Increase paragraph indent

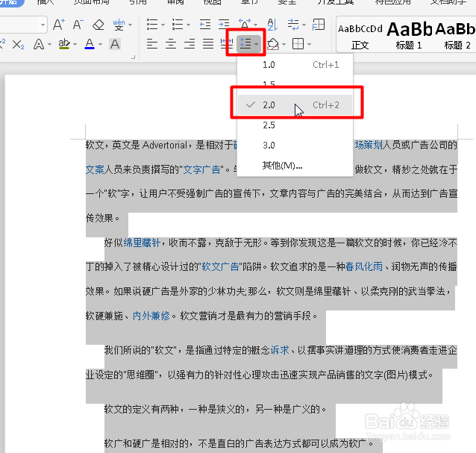[224, 25]
